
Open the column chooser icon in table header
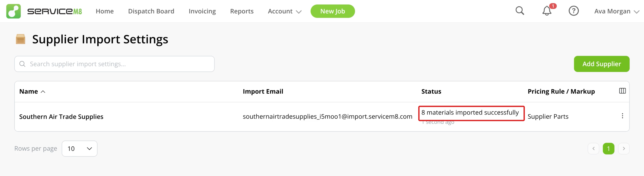pos(622,91)
